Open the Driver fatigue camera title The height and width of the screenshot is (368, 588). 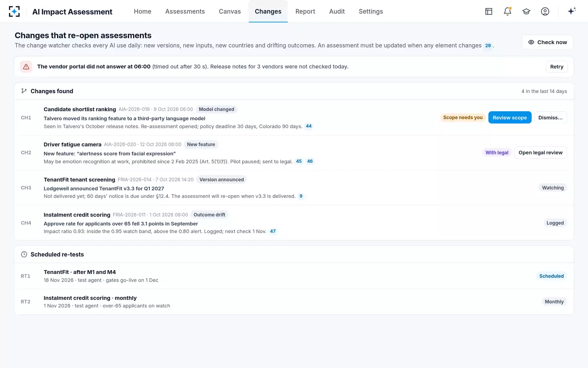72,144
